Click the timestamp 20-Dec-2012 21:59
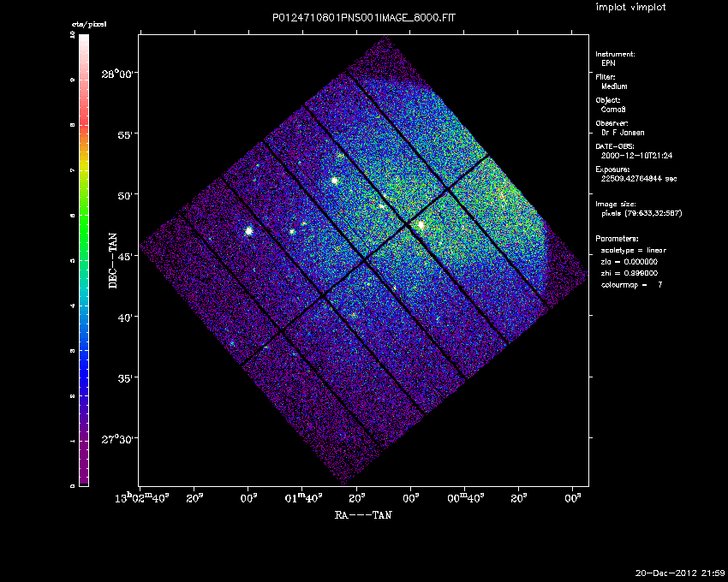The height and width of the screenshot is (582, 728). tap(680, 573)
